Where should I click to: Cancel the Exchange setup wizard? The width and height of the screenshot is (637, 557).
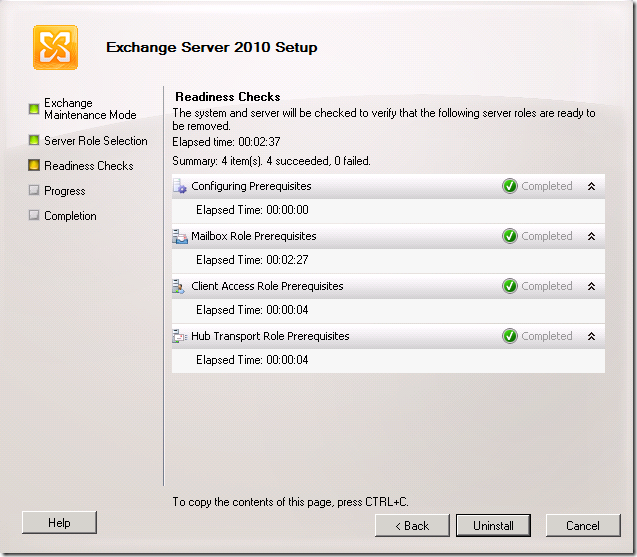click(x=583, y=526)
